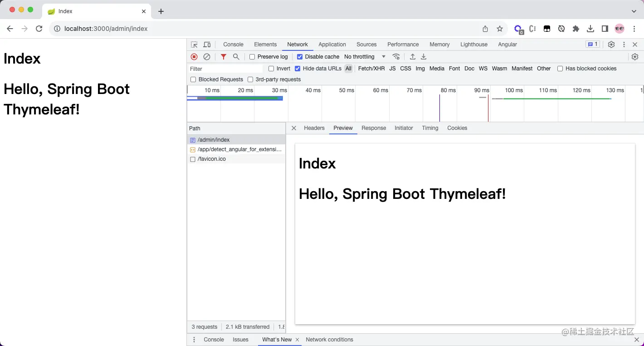Toggle browser side panel icon
The width and height of the screenshot is (644, 346).
[x=605, y=29]
